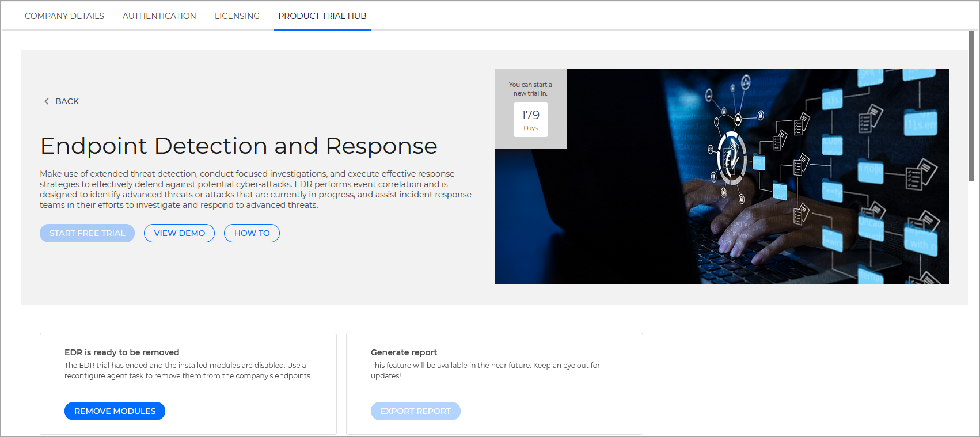Image resolution: width=980 pixels, height=437 pixels.
Task: Click the EDR product description paragraph
Action: click(256, 189)
